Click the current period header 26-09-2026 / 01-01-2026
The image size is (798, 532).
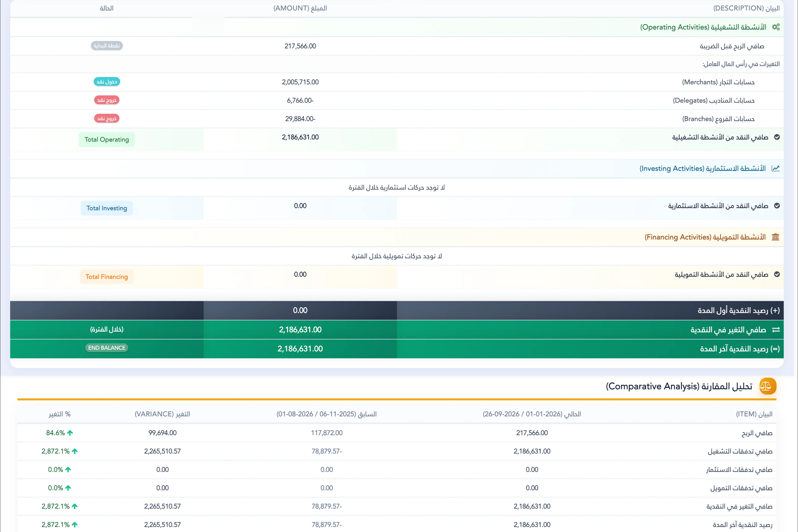[x=532, y=414]
